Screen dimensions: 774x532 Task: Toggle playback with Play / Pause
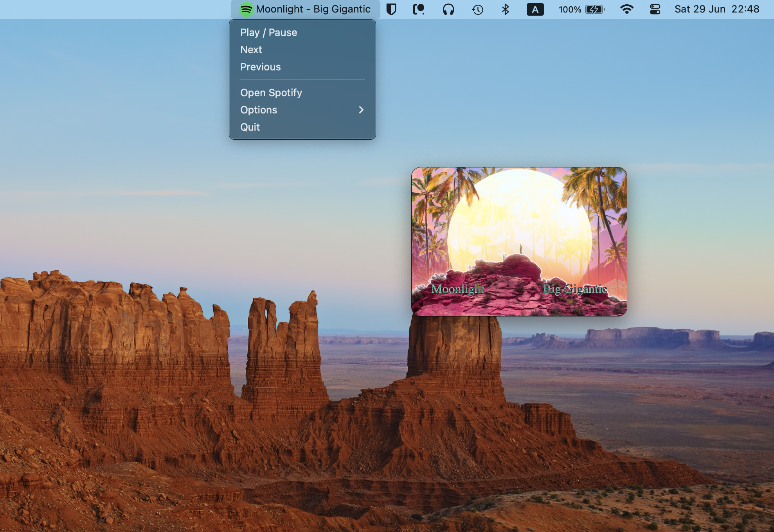click(268, 32)
